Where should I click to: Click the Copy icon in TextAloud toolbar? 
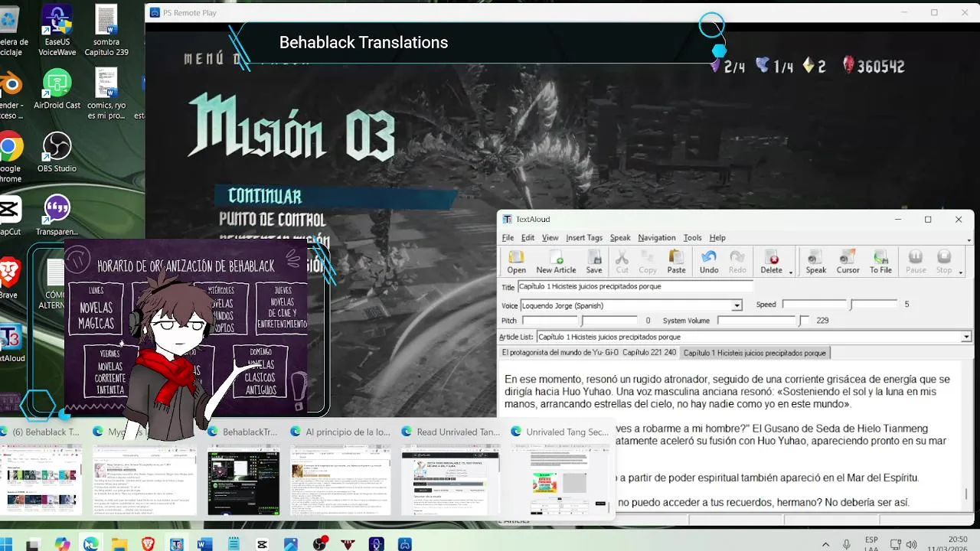648,261
